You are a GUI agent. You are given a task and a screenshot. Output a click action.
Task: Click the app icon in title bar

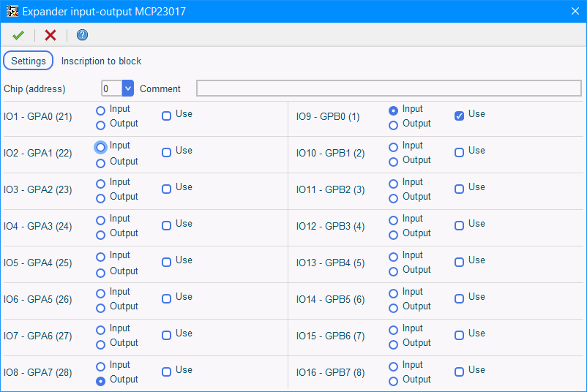pos(12,11)
